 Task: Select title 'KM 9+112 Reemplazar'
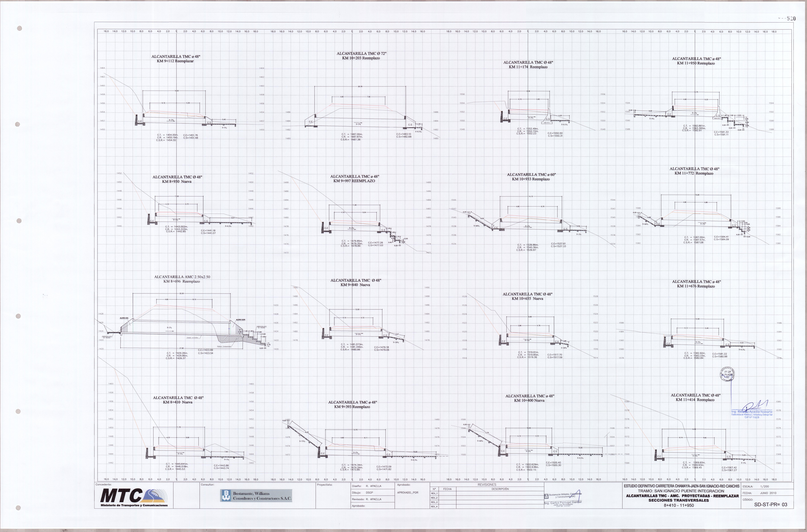coord(175,61)
